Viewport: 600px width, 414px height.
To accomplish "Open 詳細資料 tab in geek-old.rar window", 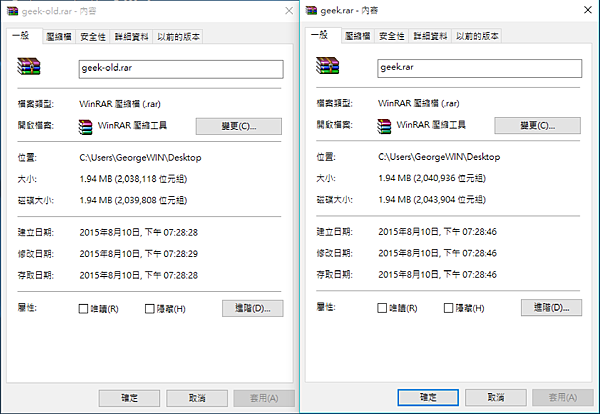I will point(132,37).
